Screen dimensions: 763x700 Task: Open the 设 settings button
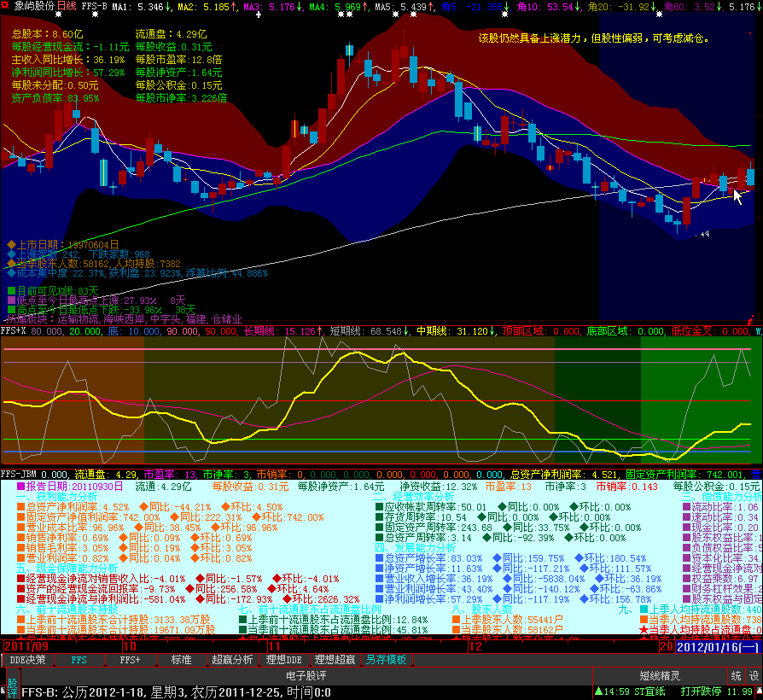click(x=754, y=675)
